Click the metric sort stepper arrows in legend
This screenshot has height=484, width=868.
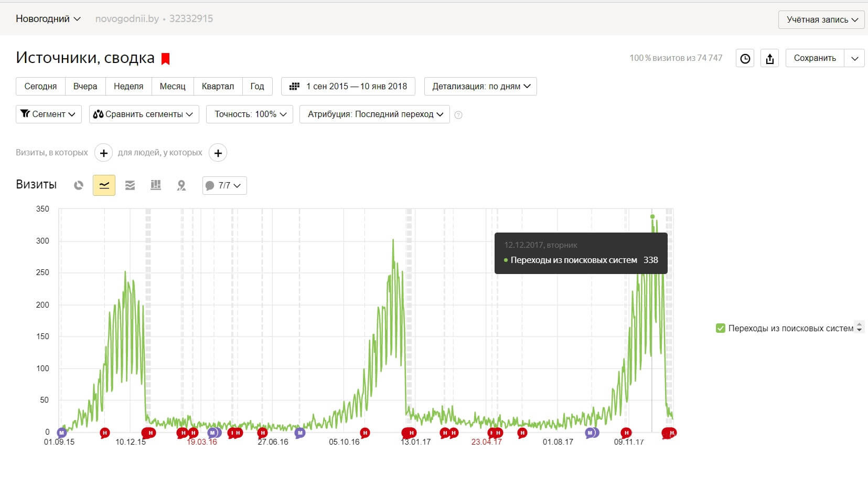(859, 327)
